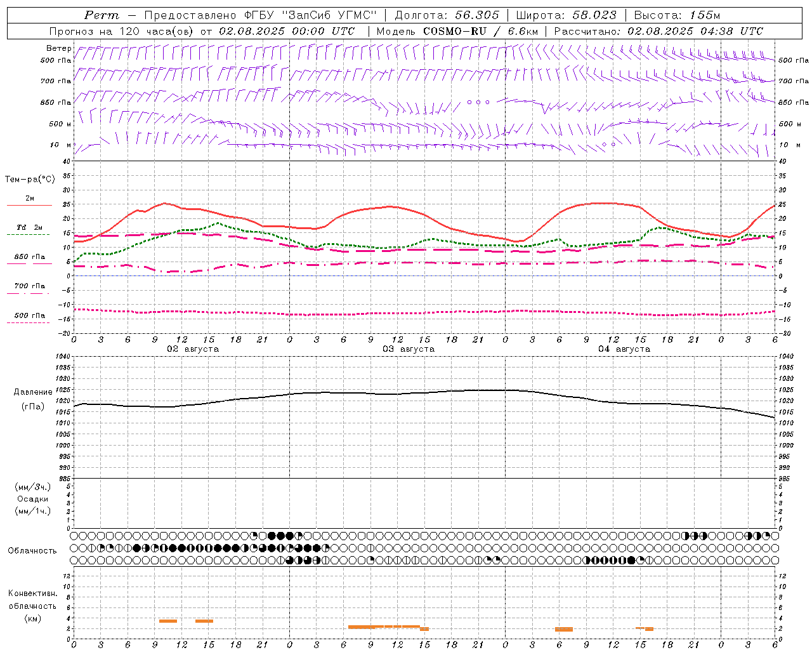
Task: Click the "Долгота: 56.305" header field
Action: click(x=447, y=15)
